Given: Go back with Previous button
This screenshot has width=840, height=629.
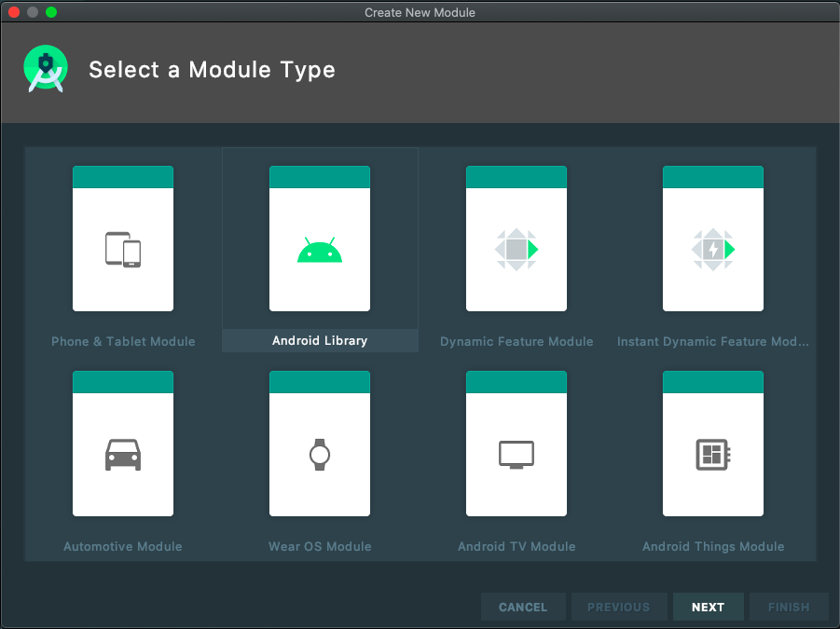Looking at the screenshot, I should click(619, 607).
